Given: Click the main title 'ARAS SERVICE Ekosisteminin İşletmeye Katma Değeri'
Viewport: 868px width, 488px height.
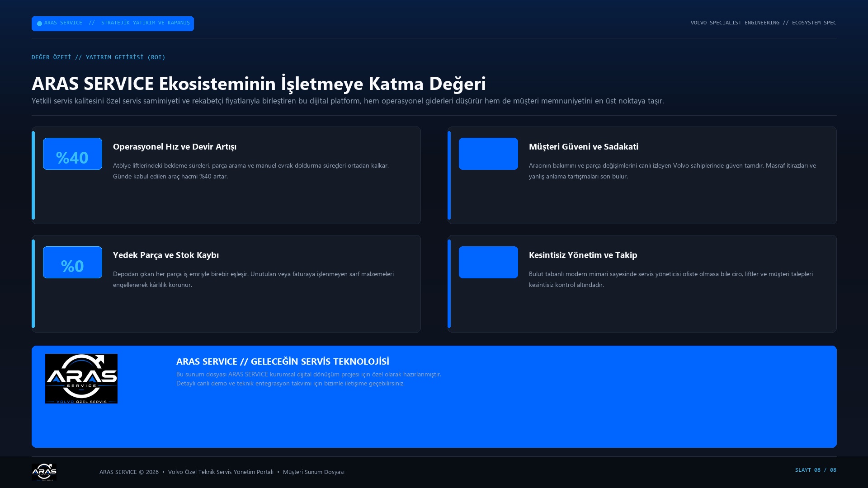Looking at the screenshot, I should point(259,83).
